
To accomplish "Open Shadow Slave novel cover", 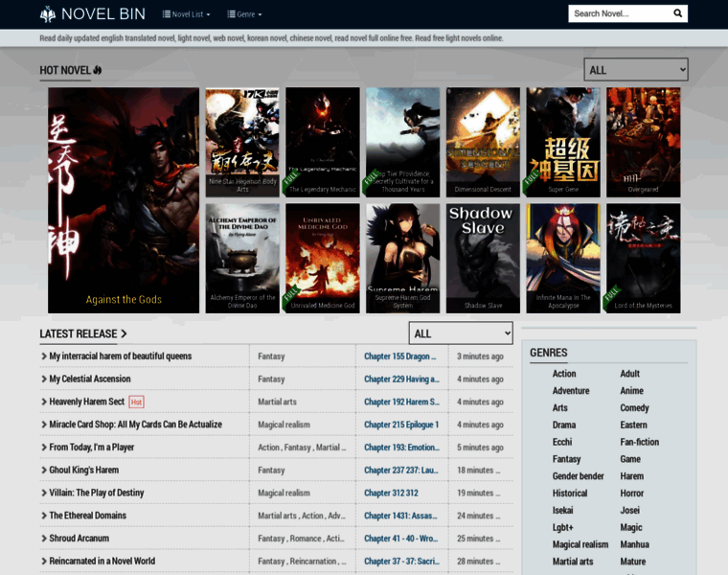I will pyautogui.click(x=483, y=258).
